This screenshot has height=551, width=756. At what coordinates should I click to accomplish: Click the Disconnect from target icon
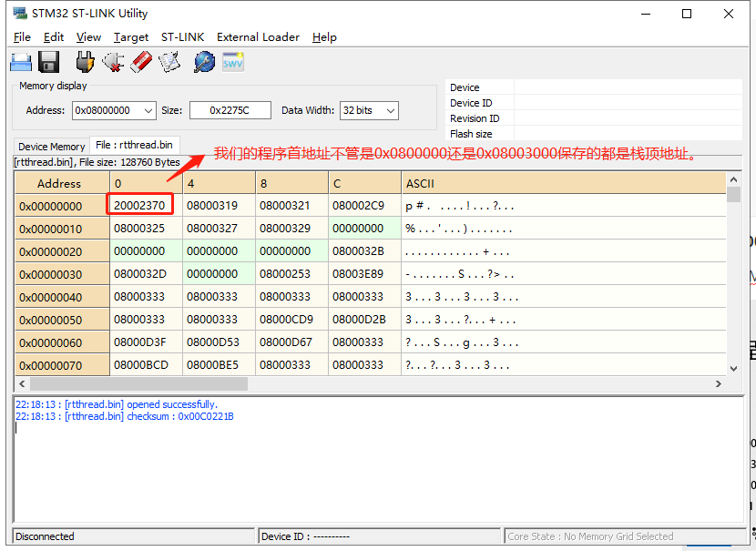coord(113,62)
